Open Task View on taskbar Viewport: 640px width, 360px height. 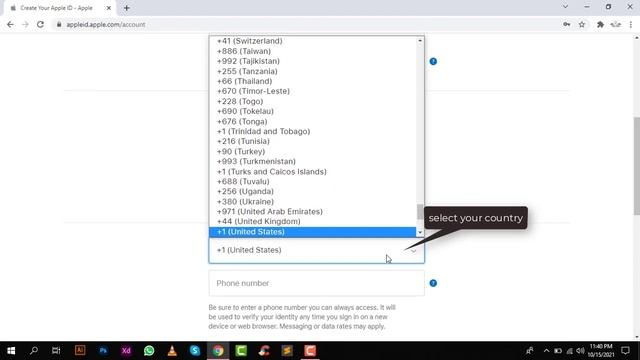pyautogui.click(x=56, y=351)
